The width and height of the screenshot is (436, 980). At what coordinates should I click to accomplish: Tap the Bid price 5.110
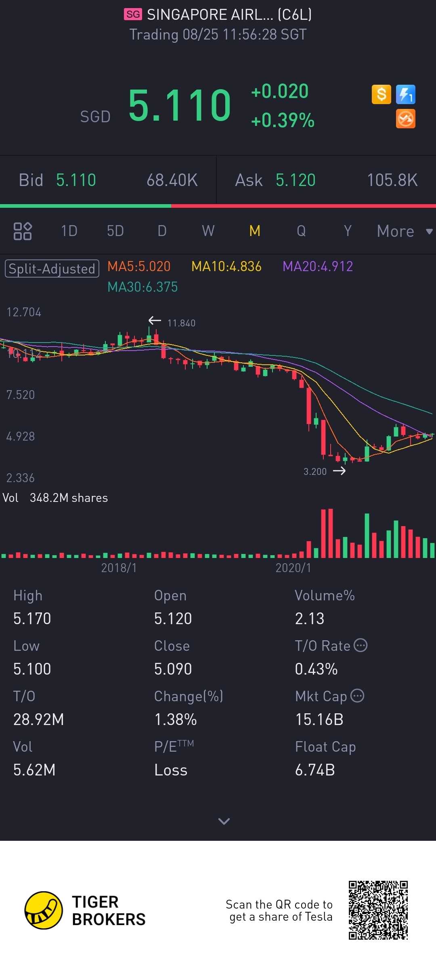pyautogui.click(x=76, y=180)
